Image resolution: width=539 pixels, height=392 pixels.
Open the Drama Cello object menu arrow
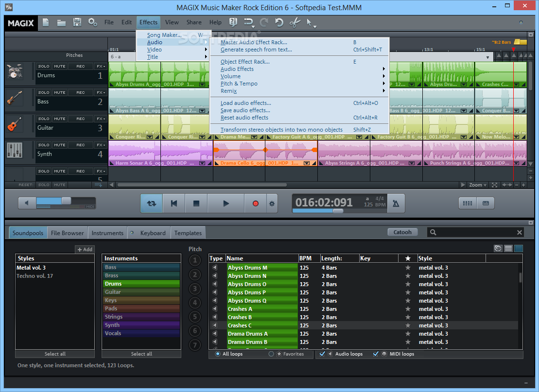307,163
